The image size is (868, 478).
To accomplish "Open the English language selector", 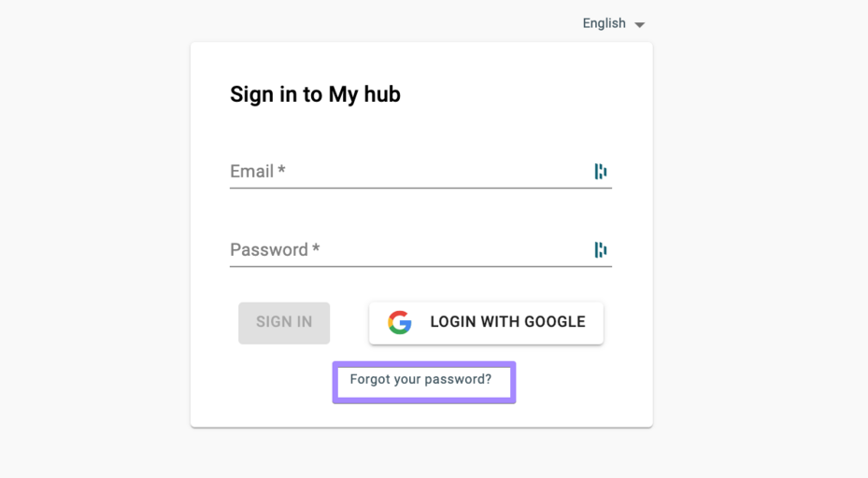I will pyautogui.click(x=605, y=23).
